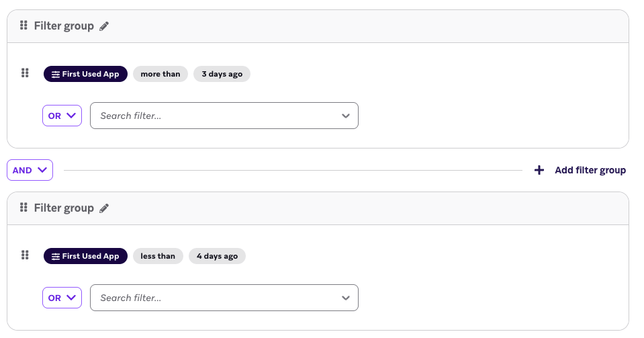Open the OR operator dropdown in the bottom filter group

(62, 298)
